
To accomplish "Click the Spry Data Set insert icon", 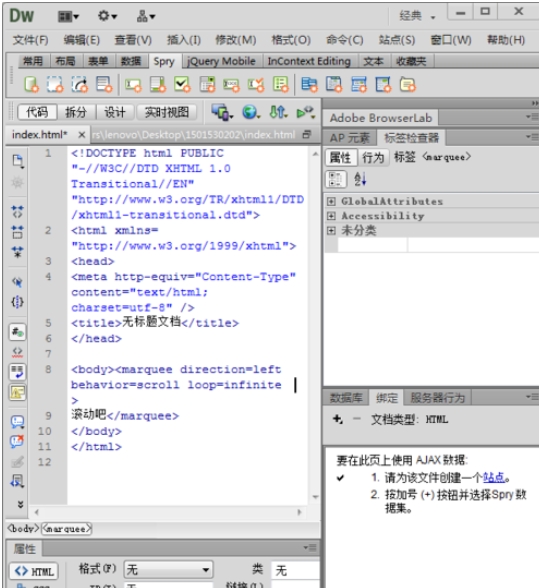I will pyautogui.click(x=31, y=84).
